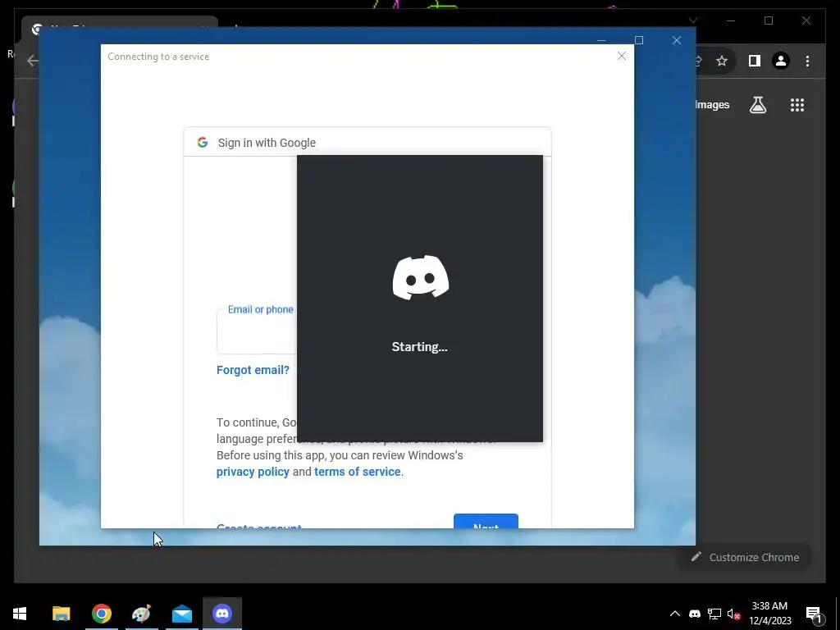Click the Sign in with Google heading
This screenshot has height=630, width=840.
click(267, 143)
